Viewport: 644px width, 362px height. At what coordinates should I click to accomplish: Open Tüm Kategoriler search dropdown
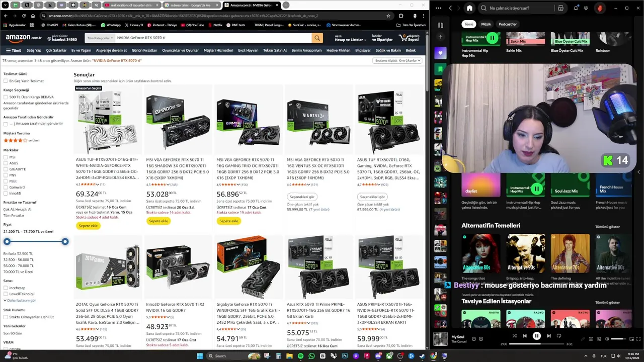click(100, 38)
